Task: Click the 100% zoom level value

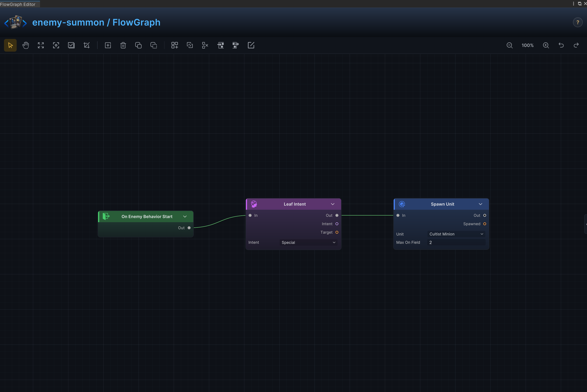Action: tap(527, 45)
